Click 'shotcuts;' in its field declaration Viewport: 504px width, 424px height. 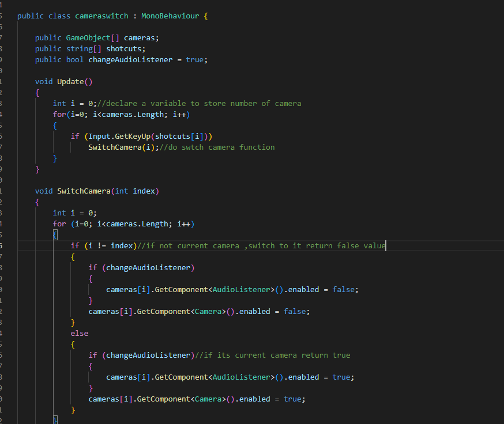click(x=126, y=49)
